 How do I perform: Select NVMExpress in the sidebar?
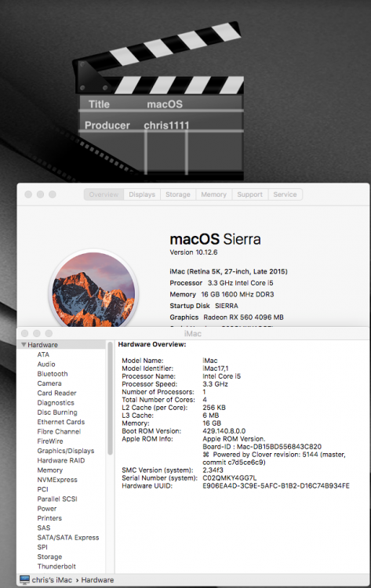(57, 480)
